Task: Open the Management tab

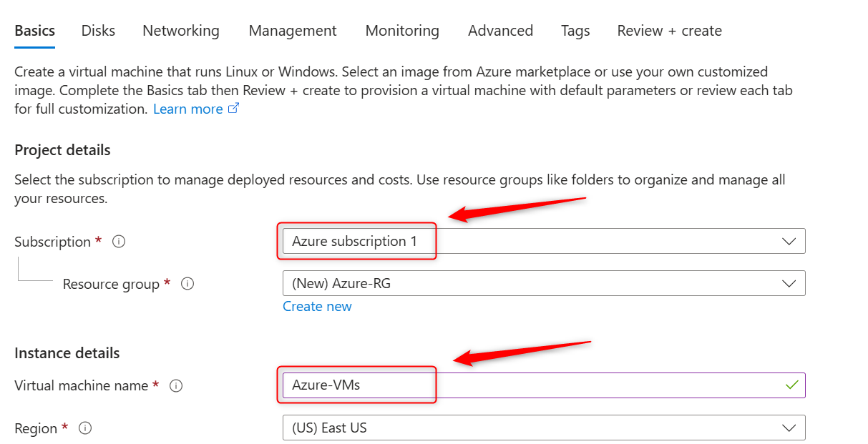Action: click(293, 31)
